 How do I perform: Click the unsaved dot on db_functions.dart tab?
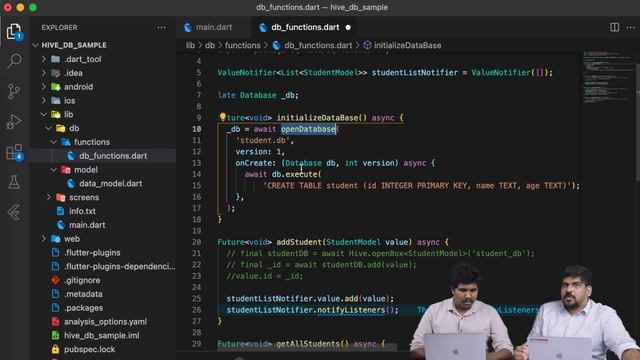coord(348,27)
